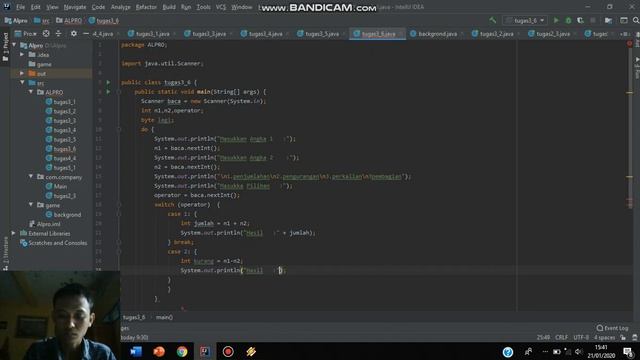Open the File menu
This screenshot has width=640, height=360.
click(20, 7)
